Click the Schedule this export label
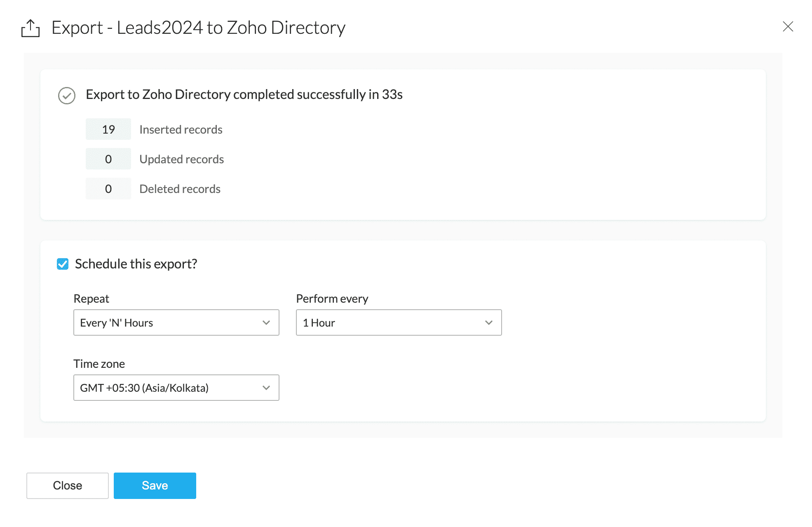Viewport: 812px width, 527px height. [136, 264]
